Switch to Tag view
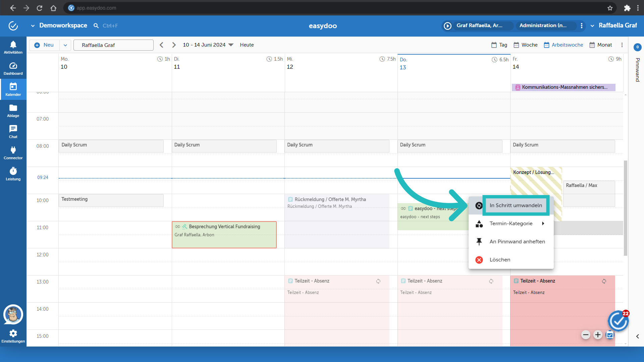Viewport: 644px width, 362px height. [499, 45]
